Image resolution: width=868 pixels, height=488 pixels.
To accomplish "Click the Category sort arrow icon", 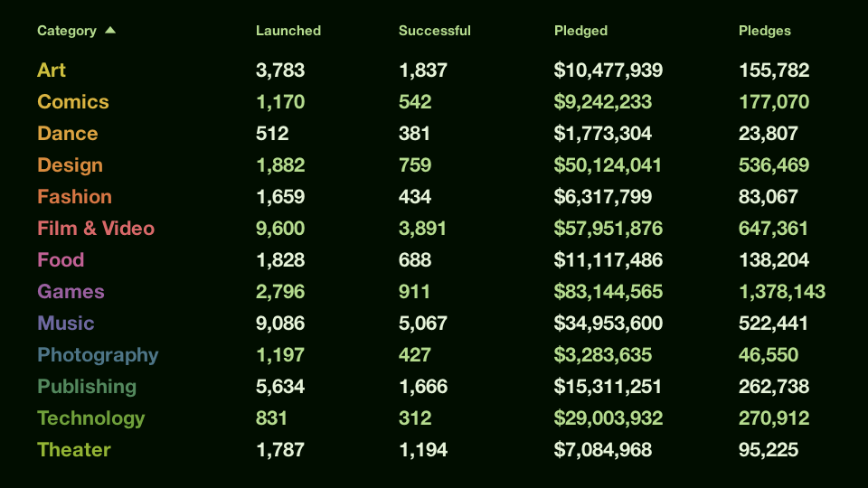I will point(110,30).
